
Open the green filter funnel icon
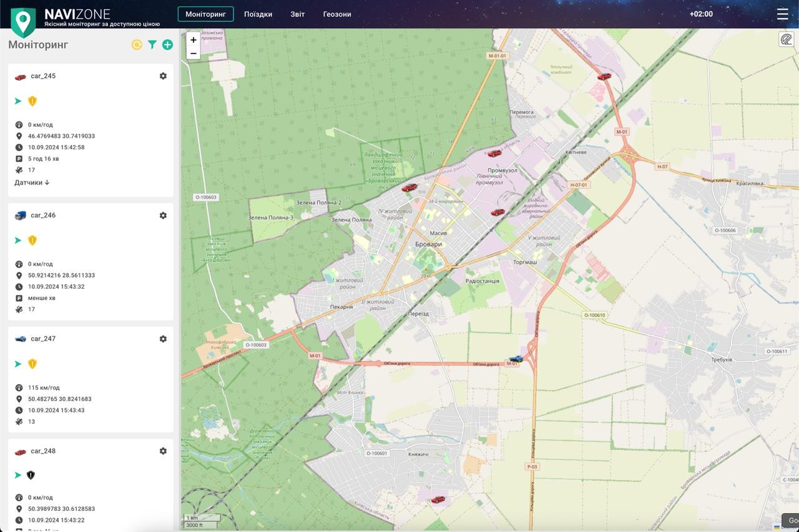152,44
